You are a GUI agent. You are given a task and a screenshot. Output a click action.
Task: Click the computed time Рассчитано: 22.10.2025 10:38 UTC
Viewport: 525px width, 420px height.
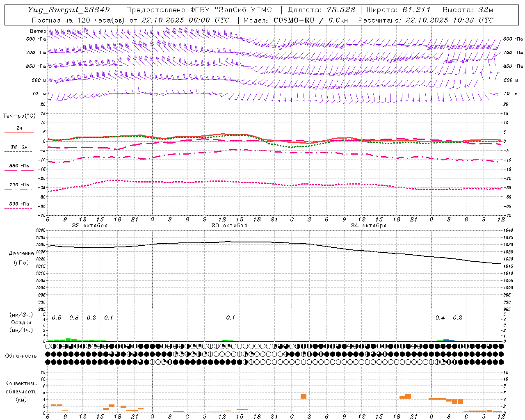point(426,20)
